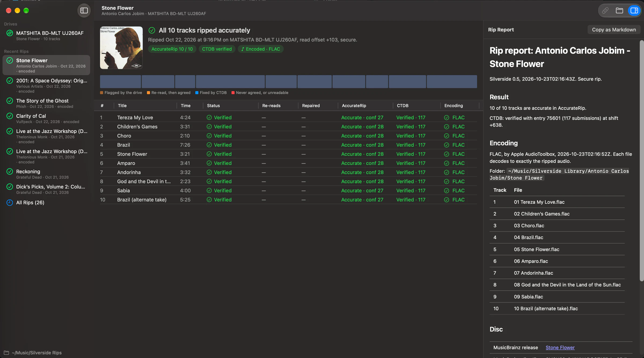This screenshot has width=644, height=358.
Task: Select the MATSHITA BD-MLT UJ260AF drive
Action: click(46, 36)
